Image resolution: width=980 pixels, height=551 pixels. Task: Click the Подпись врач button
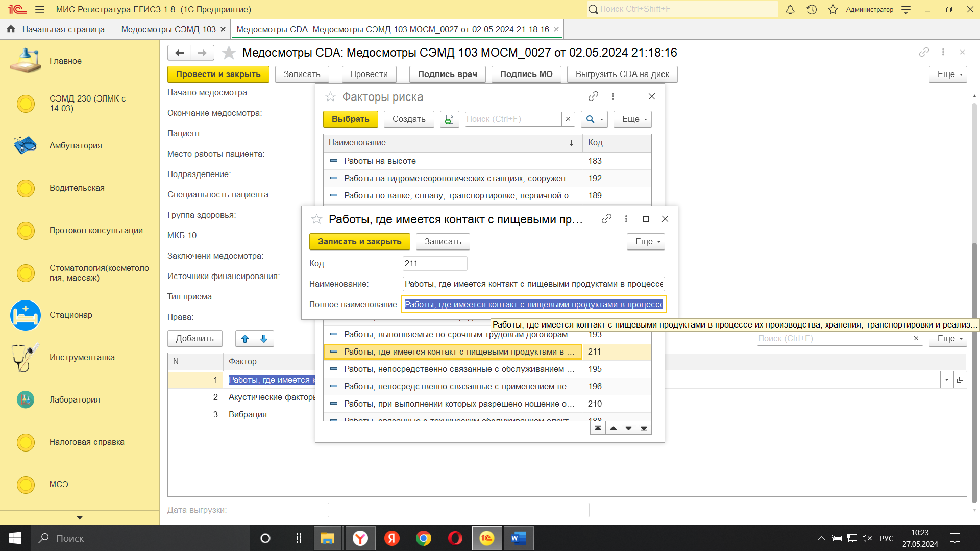click(447, 74)
